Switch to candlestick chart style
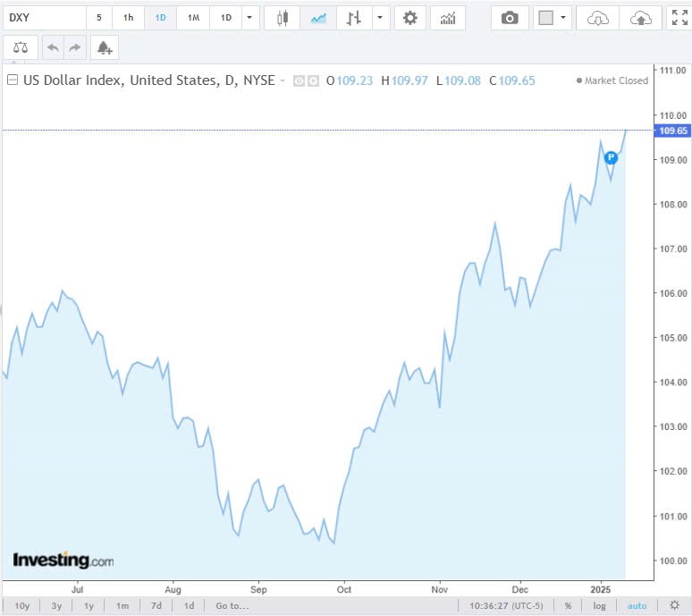Image resolution: width=692 pixels, height=616 pixels. (x=283, y=18)
